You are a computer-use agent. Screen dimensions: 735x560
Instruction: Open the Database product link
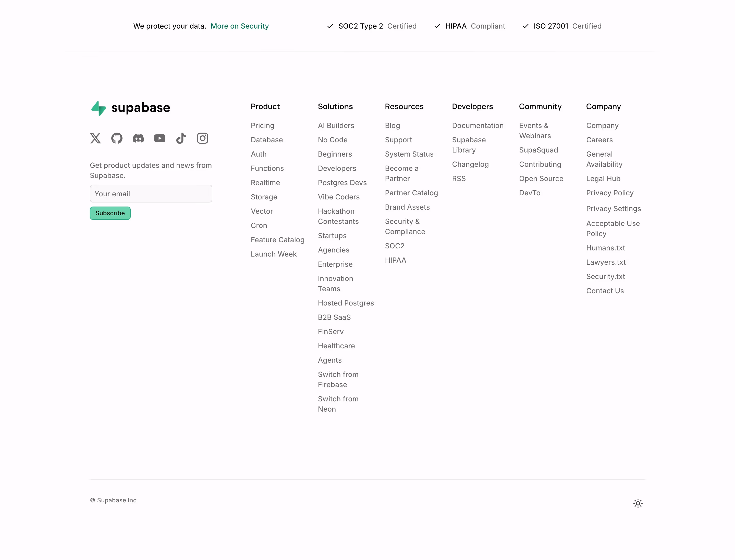coord(267,140)
